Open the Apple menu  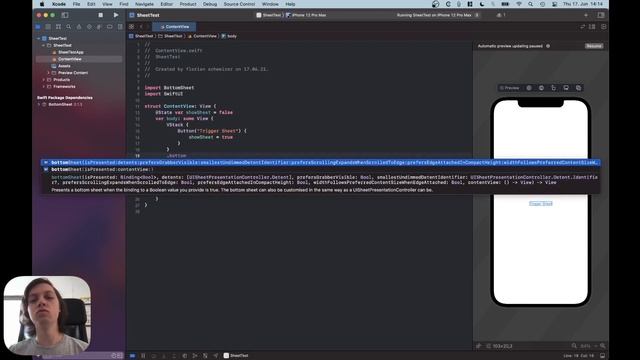pyautogui.click(x=42, y=4)
